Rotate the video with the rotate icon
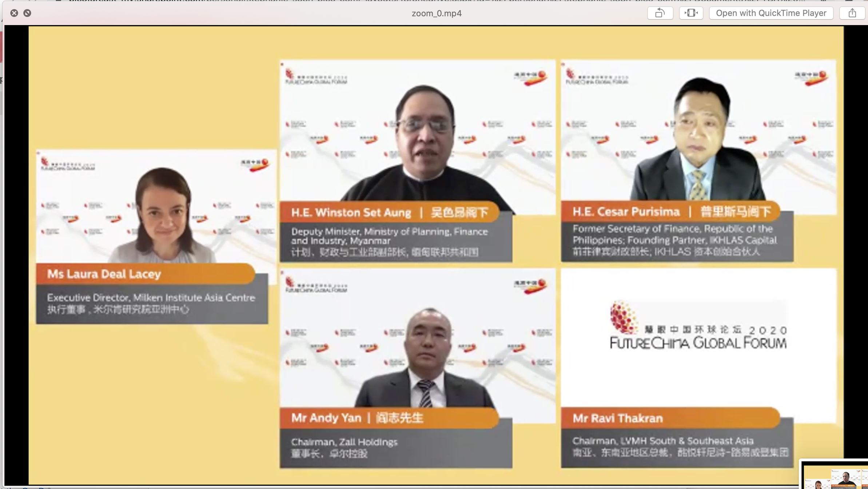868x489 pixels. pyautogui.click(x=660, y=13)
